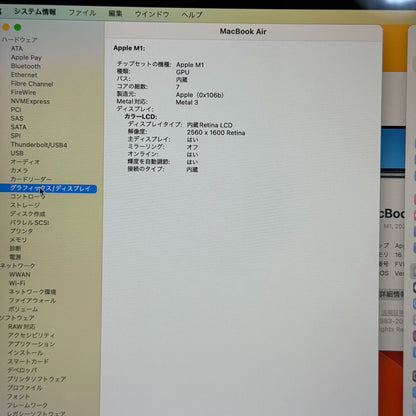Click the ソフトウェア section header

point(17,318)
